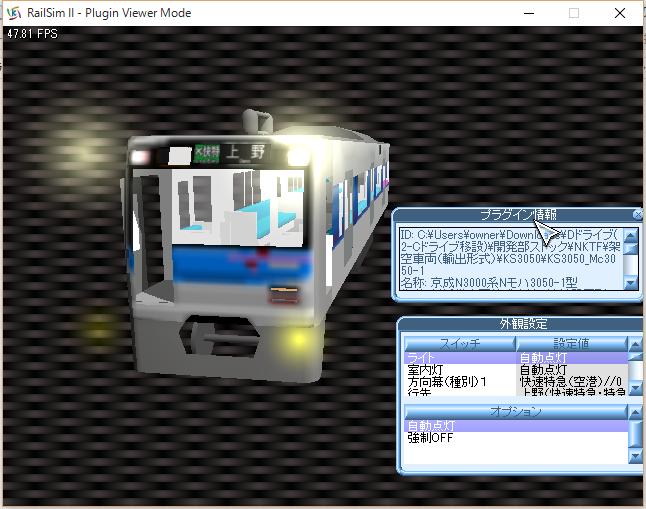Click the 設定値 column header
This screenshot has width=646, height=509.
point(572,343)
